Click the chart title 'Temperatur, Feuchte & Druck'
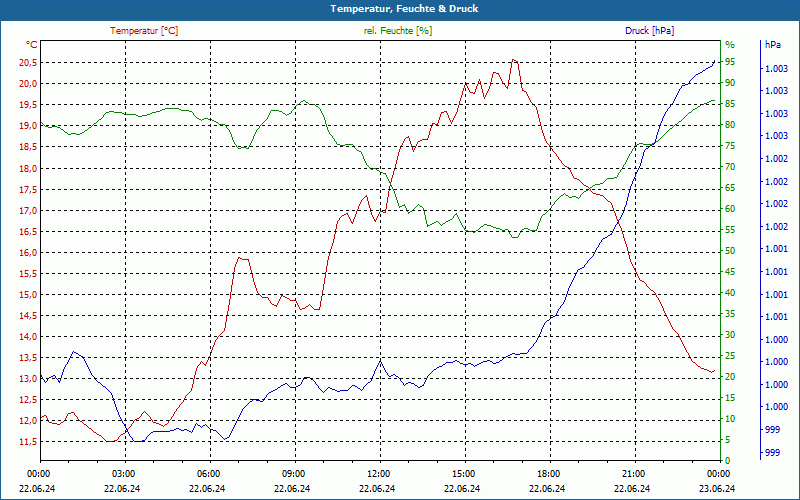The width and height of the screenshot is (800, 500). click(x=404, y=9)
